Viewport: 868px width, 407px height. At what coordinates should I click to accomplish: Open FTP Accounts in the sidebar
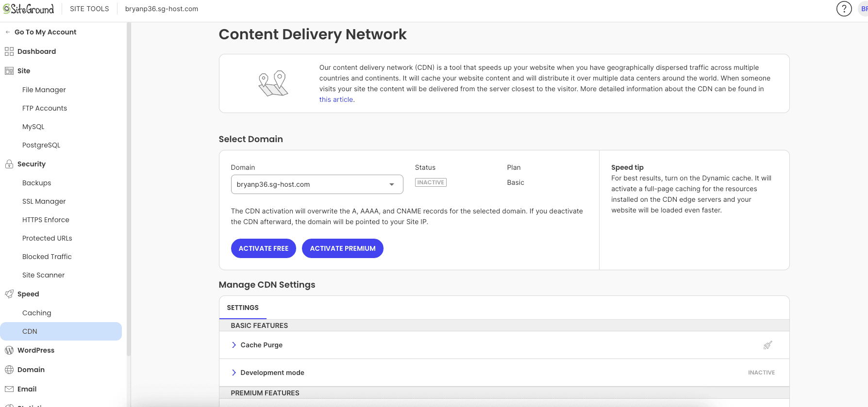tap(45, 108)
